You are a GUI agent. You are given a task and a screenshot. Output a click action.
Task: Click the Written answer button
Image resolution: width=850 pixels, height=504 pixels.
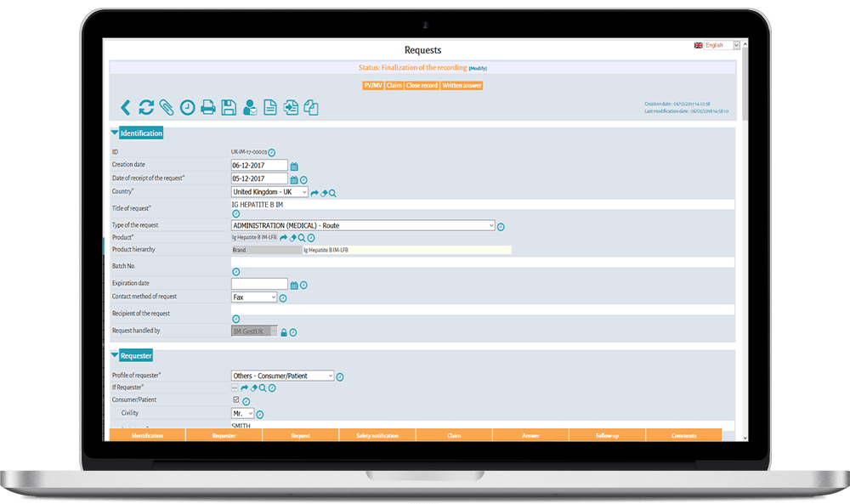462,86
